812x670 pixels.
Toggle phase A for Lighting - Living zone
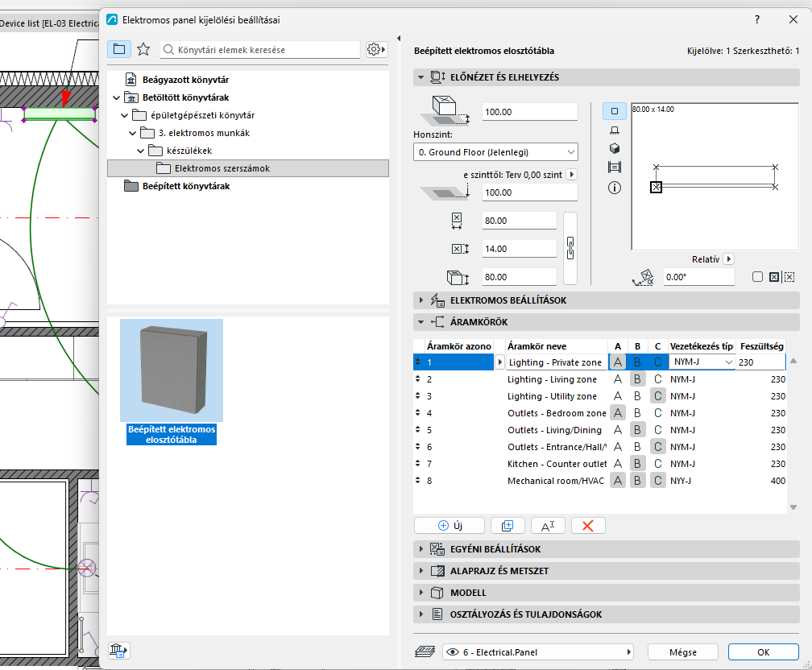click(x=617, y=379)
